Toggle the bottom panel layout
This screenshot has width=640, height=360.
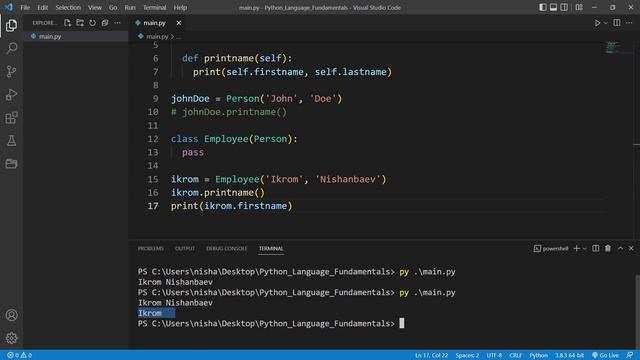(x=553, y=7)
